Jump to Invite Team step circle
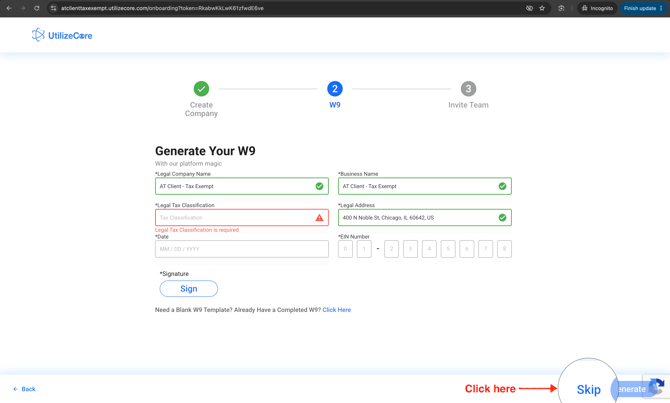The width and height of the screenshot is (670, 403). 468,89
